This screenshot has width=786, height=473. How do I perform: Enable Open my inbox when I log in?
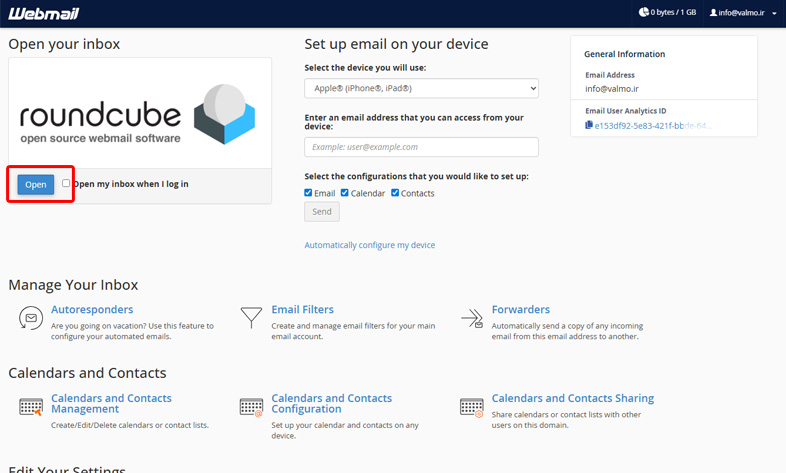pyautogui.click(x=66, y=183)
